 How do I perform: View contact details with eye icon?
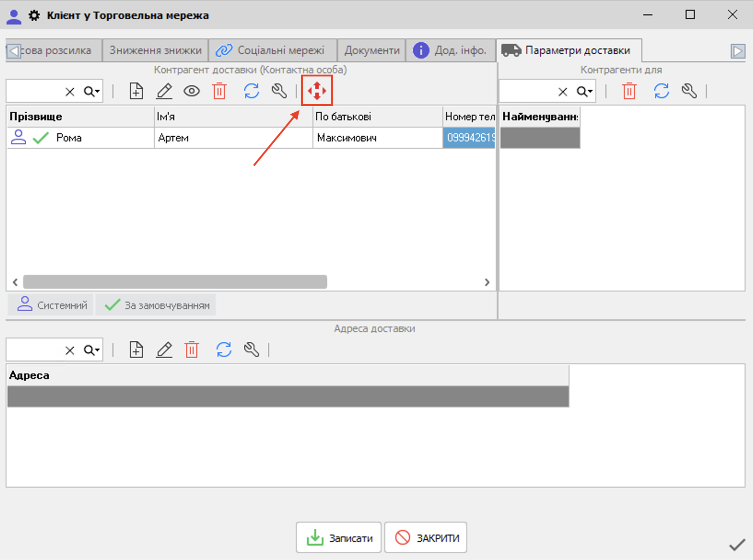192,91
